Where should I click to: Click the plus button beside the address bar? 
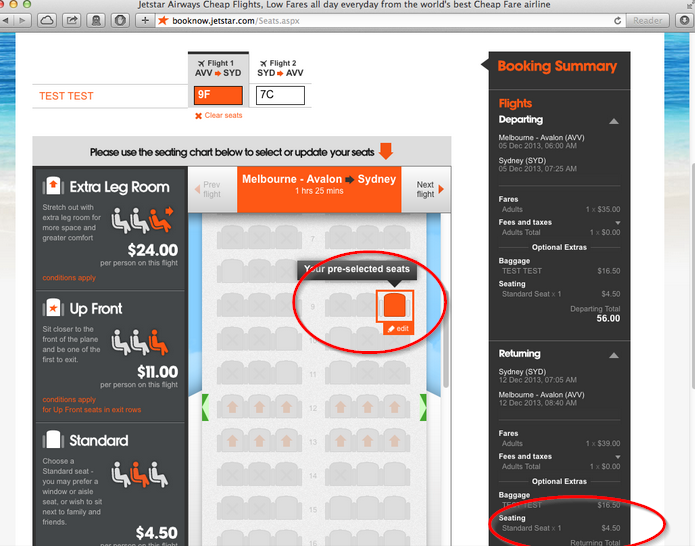click(144, 20)
